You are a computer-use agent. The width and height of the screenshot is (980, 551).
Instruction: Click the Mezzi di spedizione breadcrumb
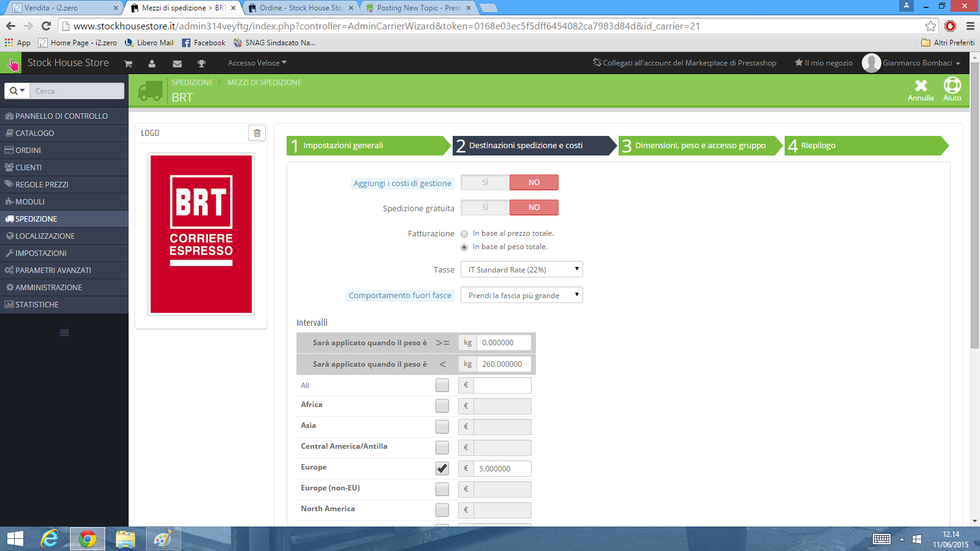(265, 83)
